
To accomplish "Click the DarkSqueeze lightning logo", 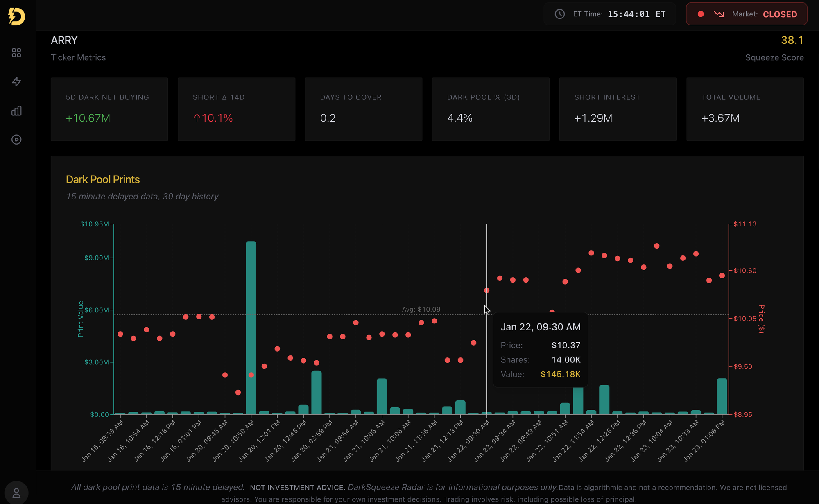I will pos(16,16).
